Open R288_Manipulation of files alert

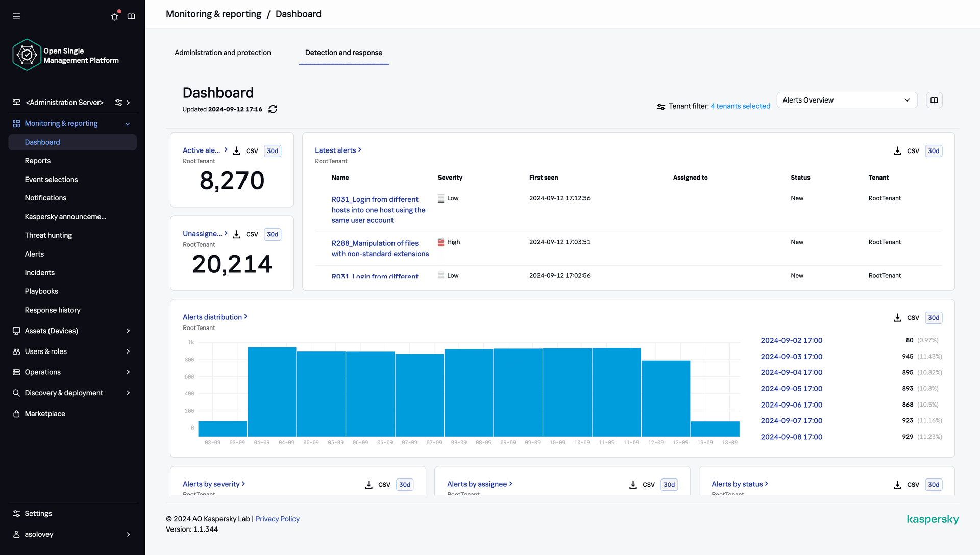tap(380, 248)
